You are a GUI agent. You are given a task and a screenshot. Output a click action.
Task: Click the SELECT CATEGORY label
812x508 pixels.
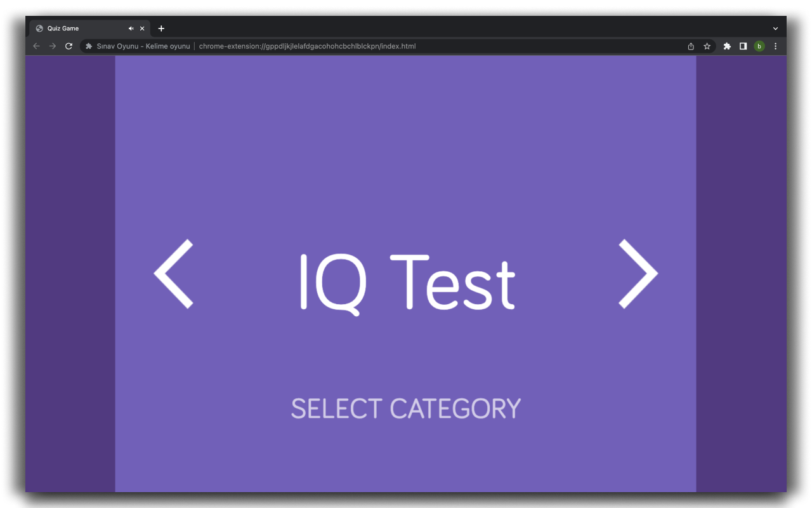[406, 408]
